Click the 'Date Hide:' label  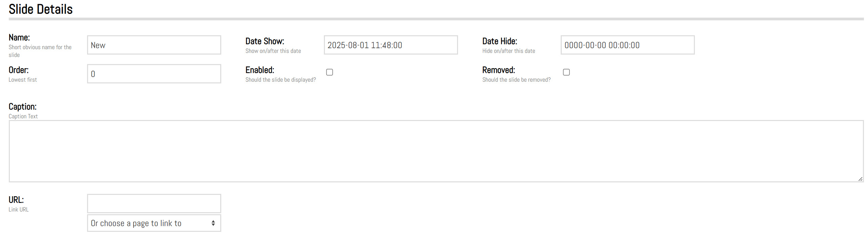[499, 41]
